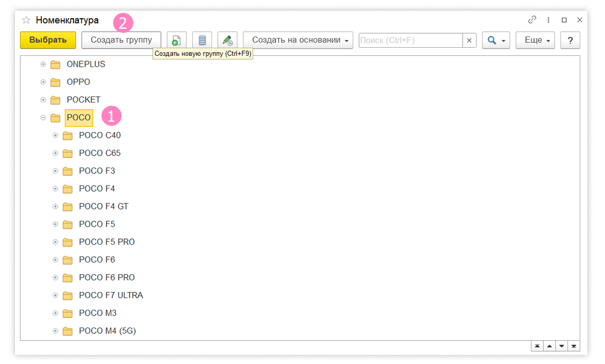Click the POCO M4 (5G) folder icon

(x=68, y=331)
